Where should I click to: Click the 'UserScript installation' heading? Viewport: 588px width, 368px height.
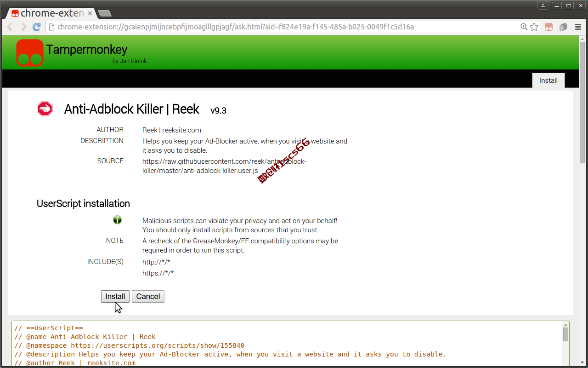83,203
